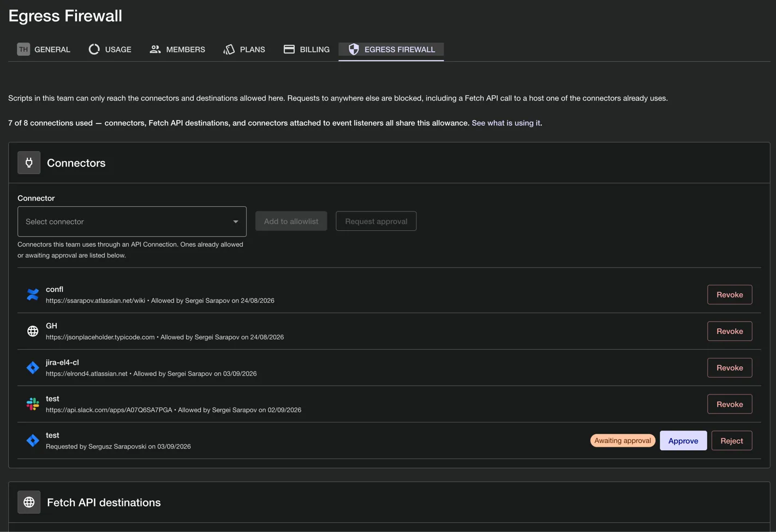Click the globe icon beside Fetch API destinations
The height and width of the screenshot is (532, 776).
(29, 502)
